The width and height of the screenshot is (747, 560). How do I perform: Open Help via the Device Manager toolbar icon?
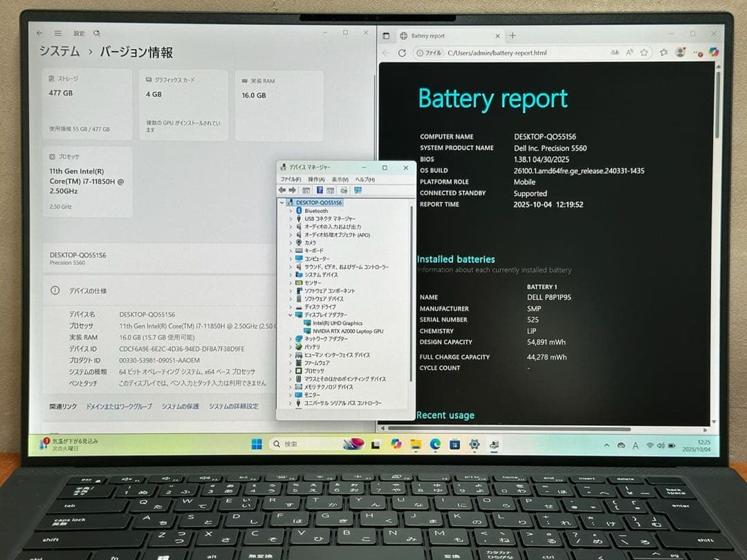[319, 189]
